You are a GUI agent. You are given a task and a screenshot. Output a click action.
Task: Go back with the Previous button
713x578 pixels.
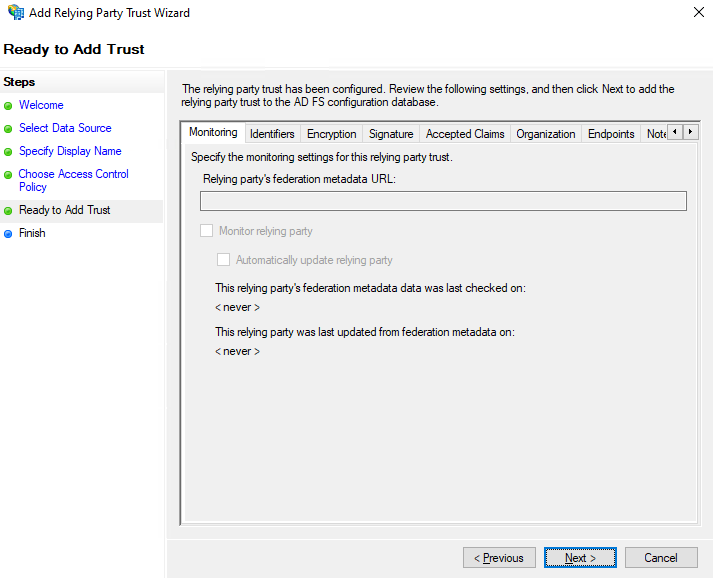(x=499, y=558)
